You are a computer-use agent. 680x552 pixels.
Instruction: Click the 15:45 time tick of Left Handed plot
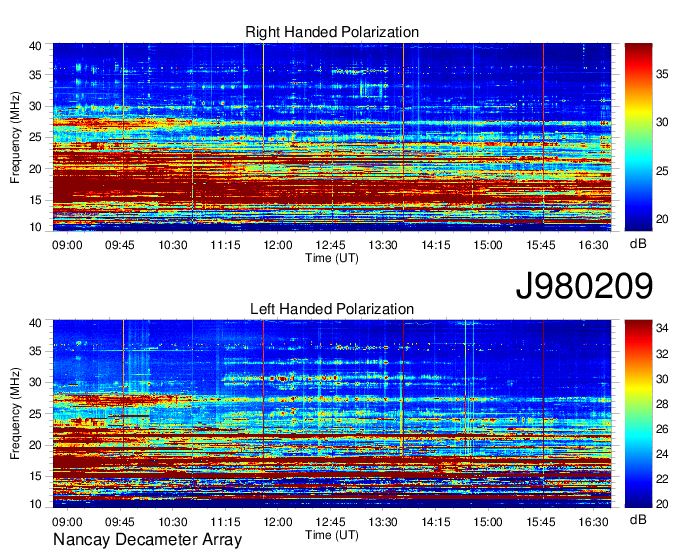tap(541, 522)
